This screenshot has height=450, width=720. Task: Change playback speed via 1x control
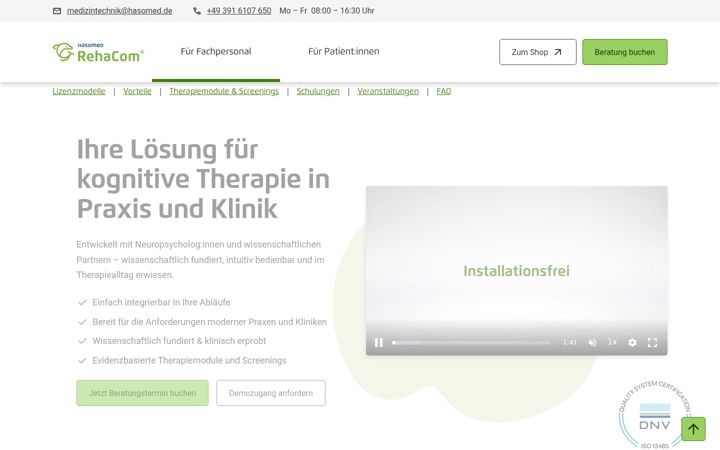[x=612, y=342]
